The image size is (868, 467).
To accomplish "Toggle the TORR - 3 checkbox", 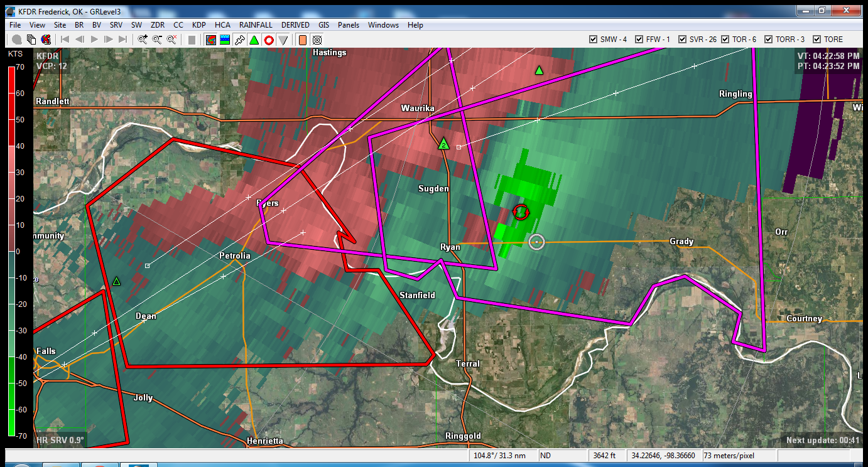I will pos(768,39).
